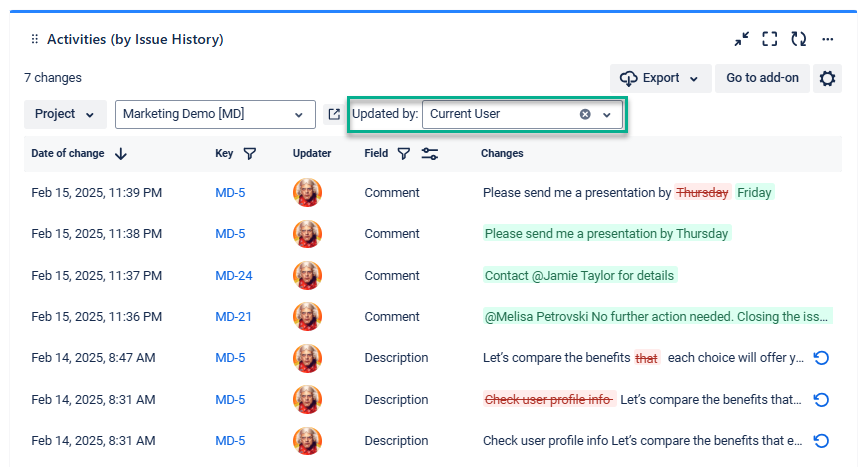Click the added word 'Friday' in first comment
Screen dimensions: 865x467
click(x=754, y=192)
